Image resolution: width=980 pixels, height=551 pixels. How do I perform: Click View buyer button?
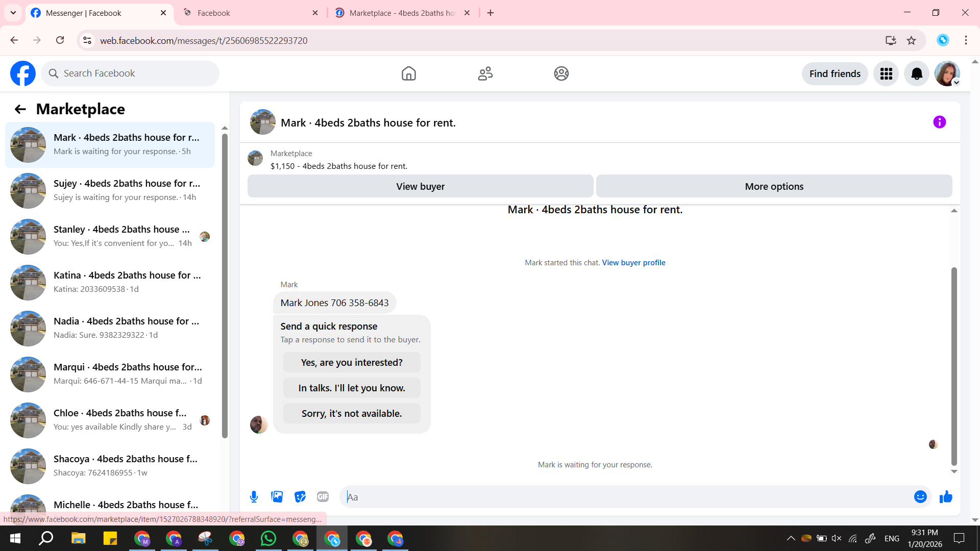coord(420,186)
